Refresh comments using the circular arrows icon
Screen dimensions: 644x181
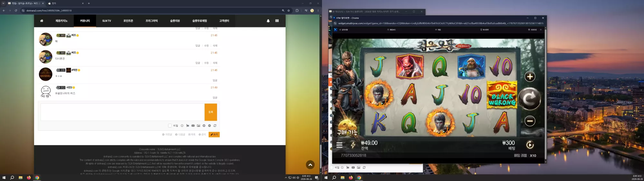pyautogui.click(x=215, y=126)
